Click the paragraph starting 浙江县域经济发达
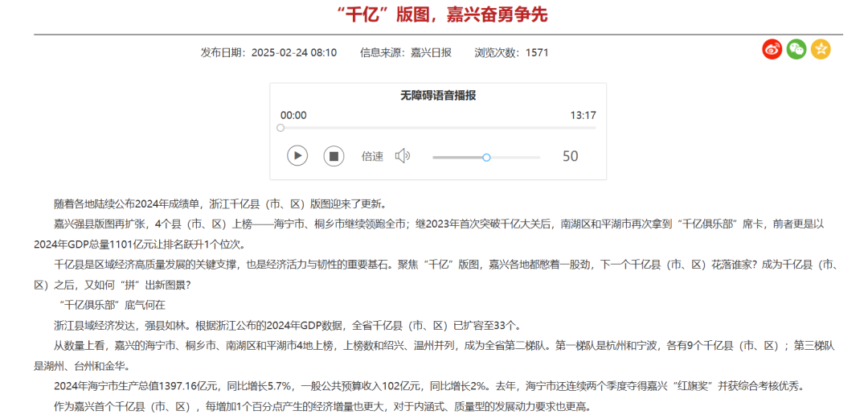This screenshot has width=868, height=415. [x=287, y=325]
